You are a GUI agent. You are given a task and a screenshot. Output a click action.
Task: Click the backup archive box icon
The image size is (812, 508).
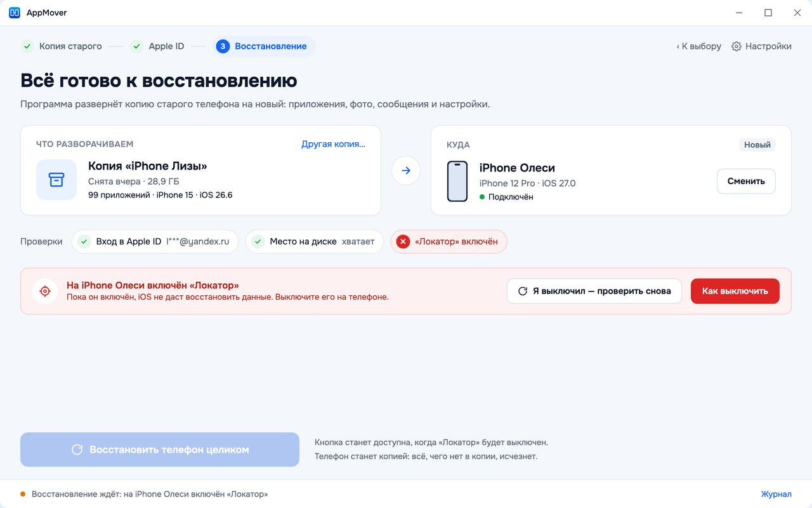click(56, 180)
